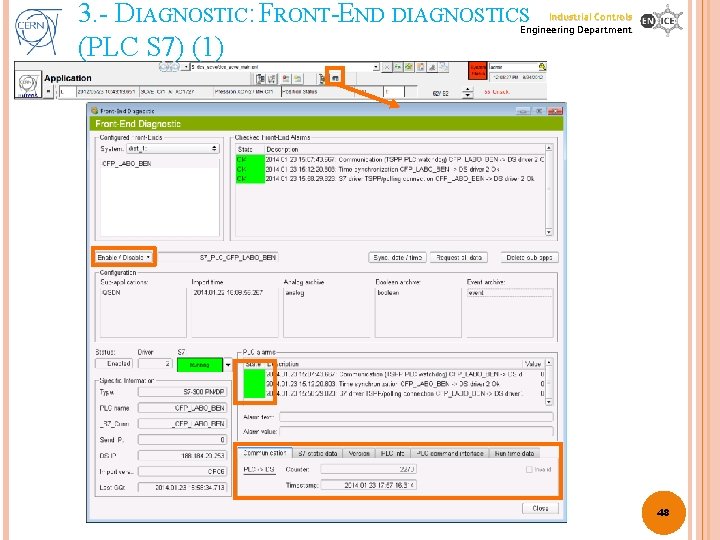Select the Communication tab

tap(264, 453)
